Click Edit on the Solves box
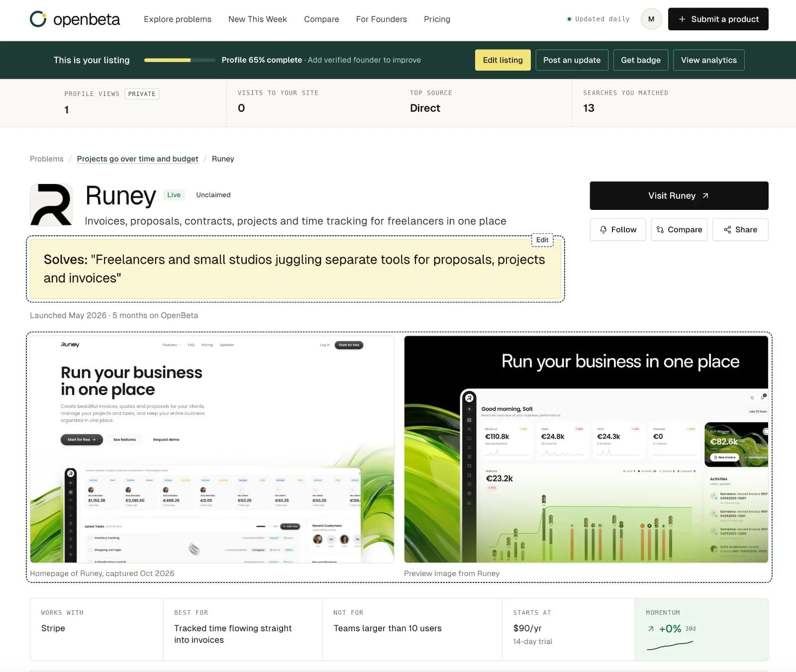 tap(542, 240)
